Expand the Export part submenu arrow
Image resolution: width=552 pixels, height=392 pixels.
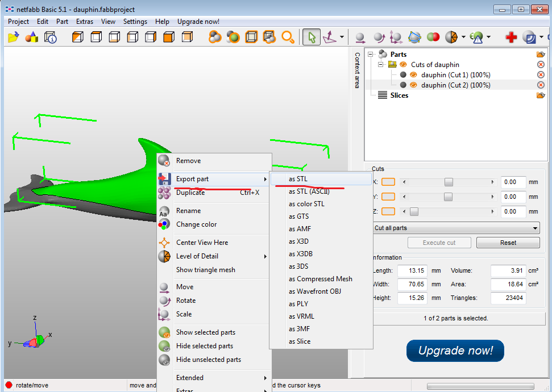[x=265, y=179]
